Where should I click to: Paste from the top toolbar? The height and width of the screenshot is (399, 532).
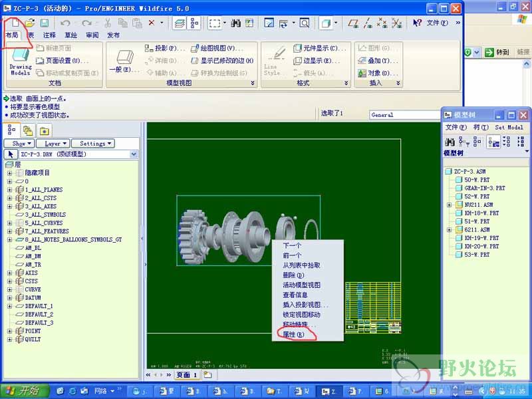click(x=137, y=23)
